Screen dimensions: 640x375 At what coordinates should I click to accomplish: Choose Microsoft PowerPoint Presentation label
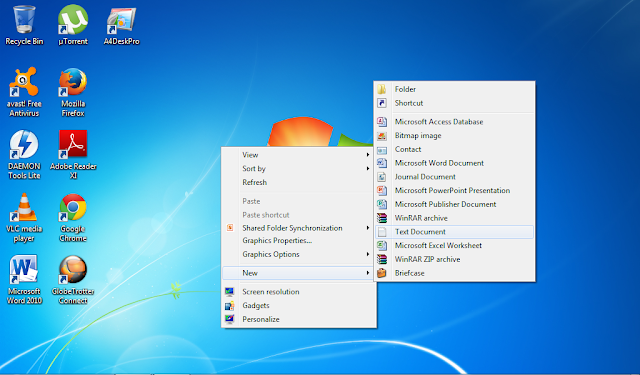452,191
